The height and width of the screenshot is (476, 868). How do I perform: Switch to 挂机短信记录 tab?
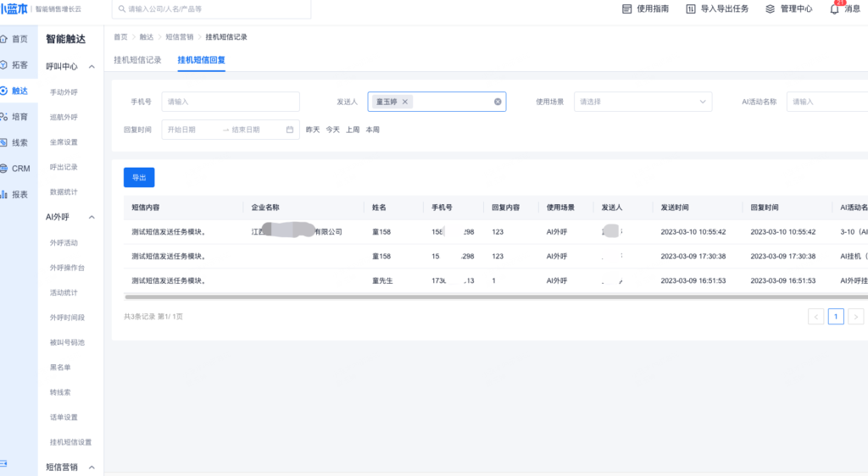pyautogui.click(x=137, y=60)
